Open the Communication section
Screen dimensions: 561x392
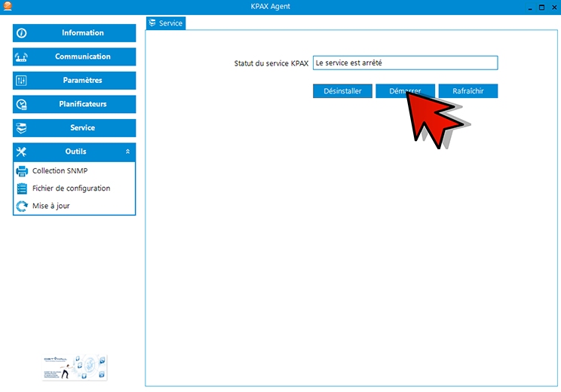coord(75,57)
